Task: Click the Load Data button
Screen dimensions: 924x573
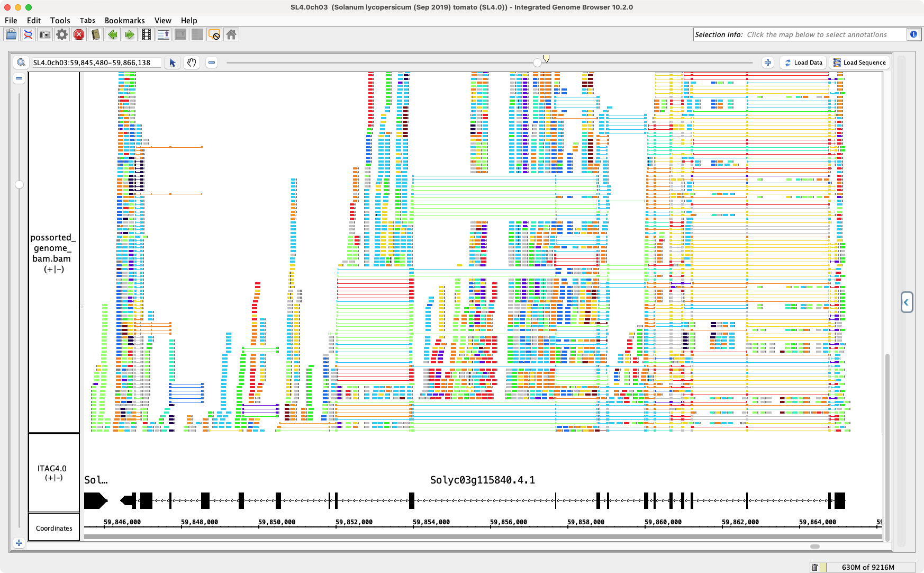Action: [x=803, y=62]
